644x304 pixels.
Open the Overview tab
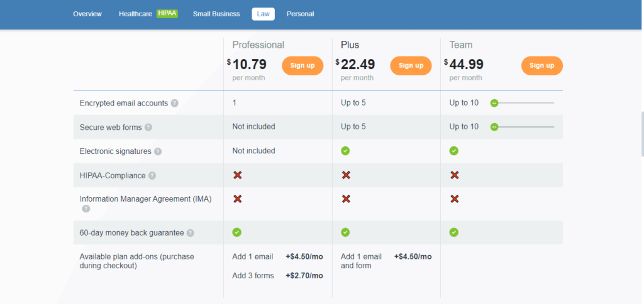click(87, 14)
